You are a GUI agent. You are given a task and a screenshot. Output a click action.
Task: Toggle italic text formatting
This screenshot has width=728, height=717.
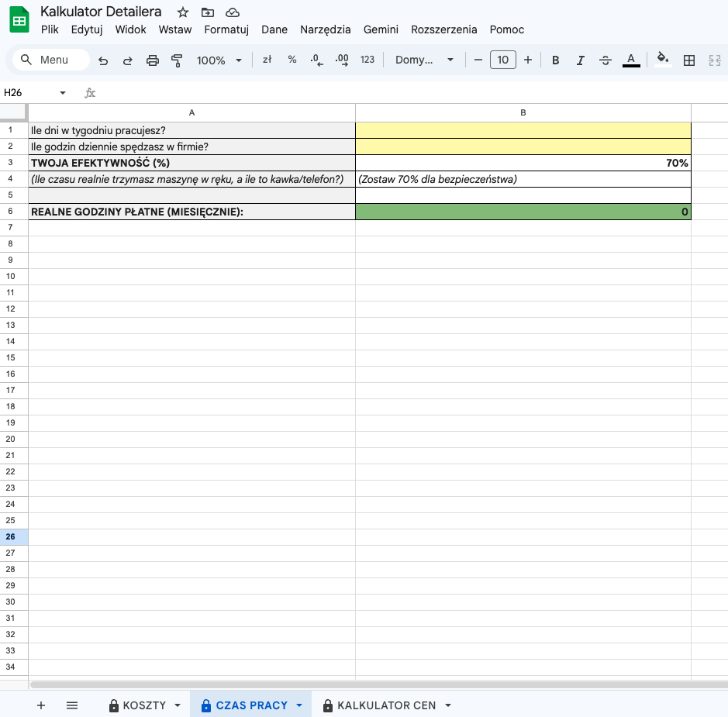tap(580, 60)
